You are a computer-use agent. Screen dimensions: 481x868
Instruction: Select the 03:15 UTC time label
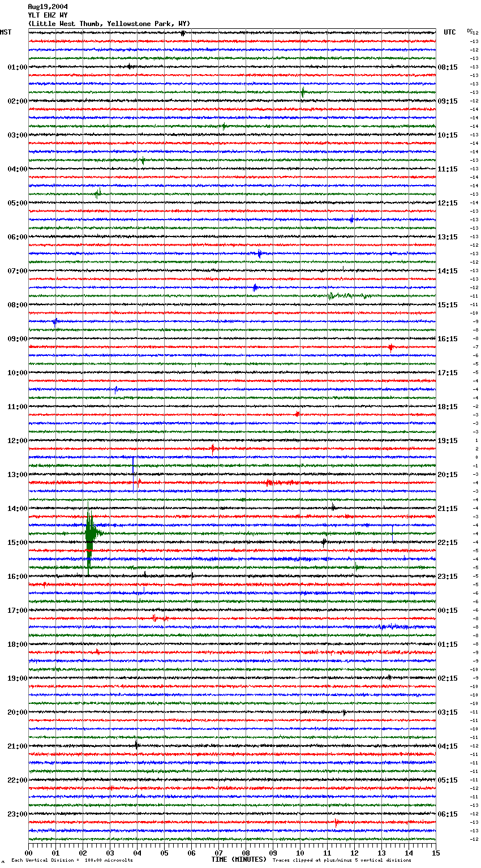[448, 712]
